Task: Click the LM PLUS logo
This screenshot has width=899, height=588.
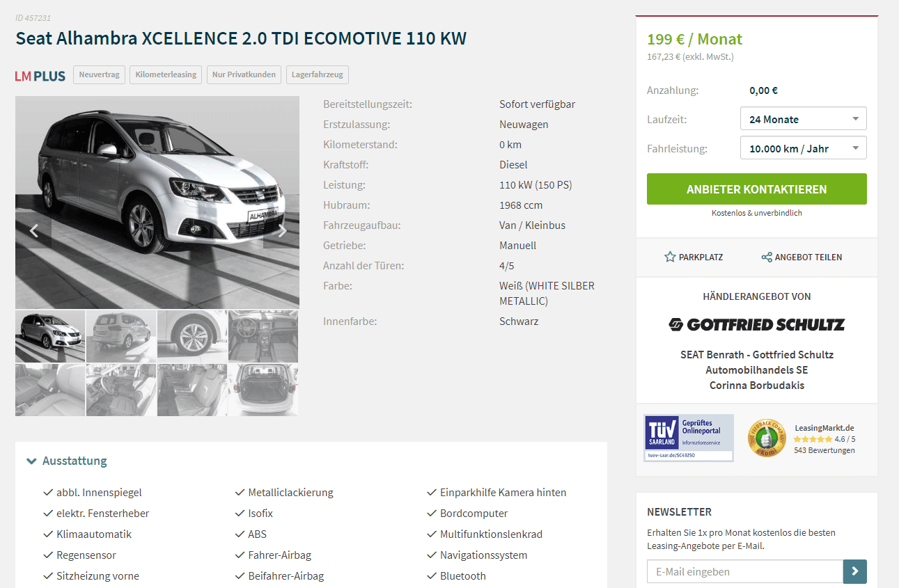Action: click(x=40, y=76)
